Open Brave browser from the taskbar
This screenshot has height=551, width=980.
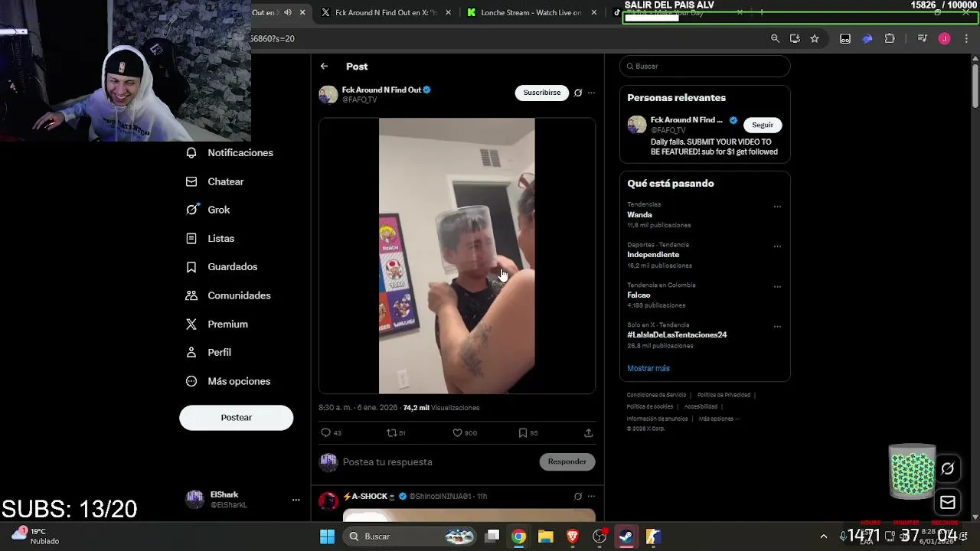(x=572, y=536)
